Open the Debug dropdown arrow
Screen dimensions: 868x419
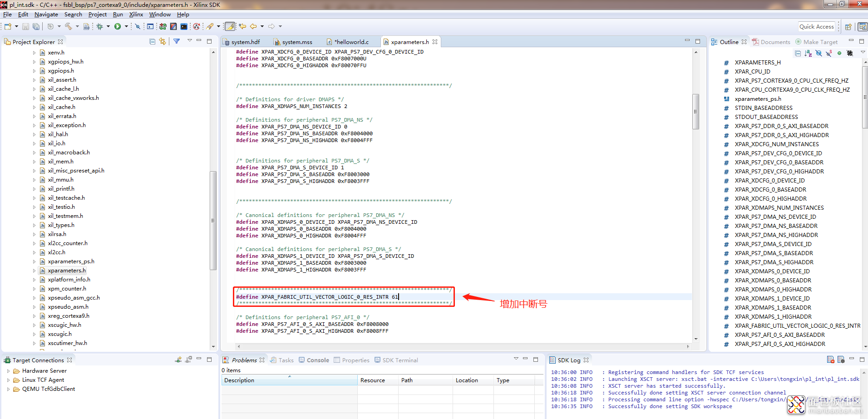[108, 26]
